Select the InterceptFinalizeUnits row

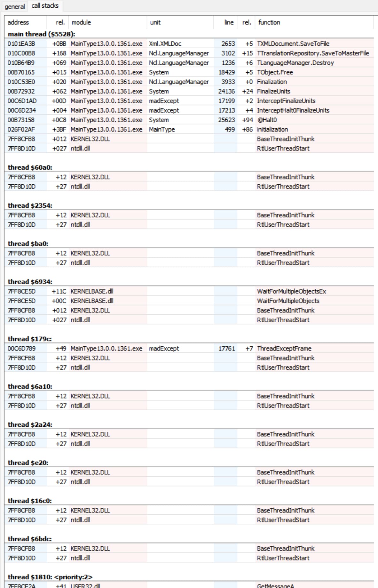pyautogui.click(x=189, y=101)
